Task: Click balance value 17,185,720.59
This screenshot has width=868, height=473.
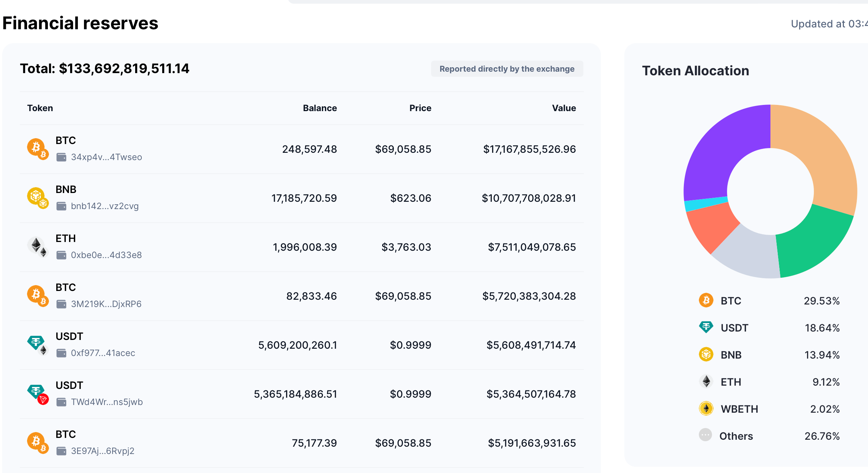Action: [304, 198]
